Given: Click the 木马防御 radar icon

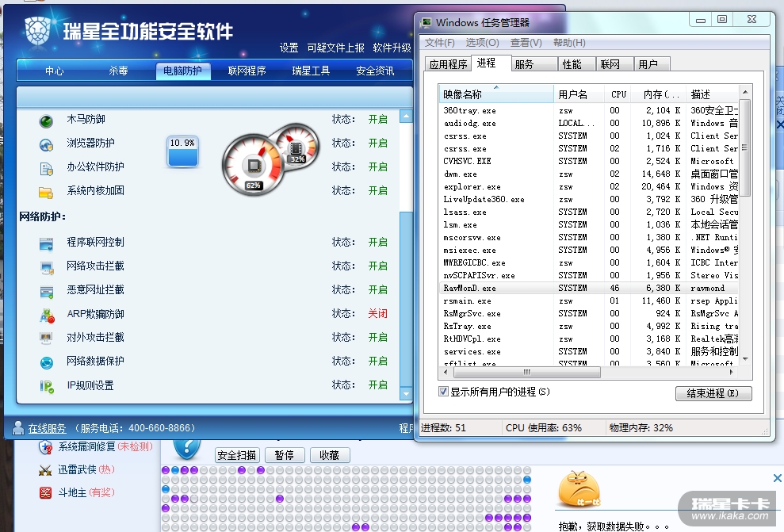Looking at the screenshot, I should coord(46,121).
